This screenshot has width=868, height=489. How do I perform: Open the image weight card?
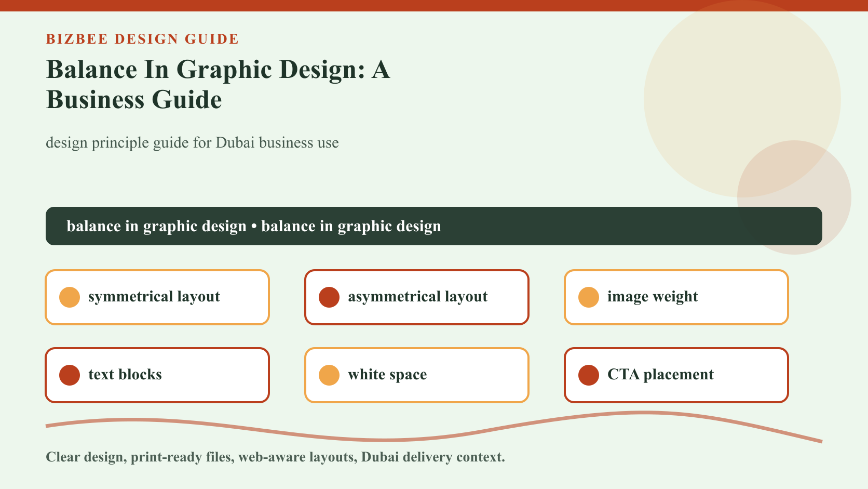coord(676,297)
